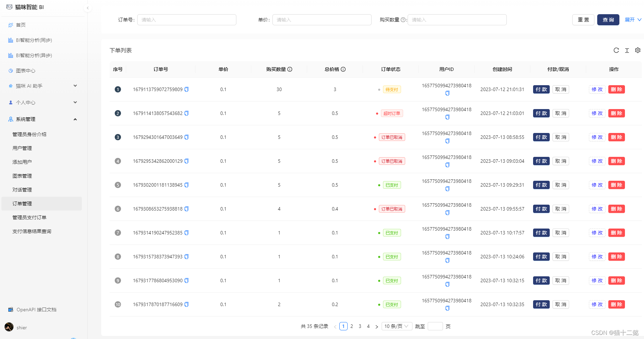
Task: Click 删除 for order 1679295342862000129
Action: (616, 161)
